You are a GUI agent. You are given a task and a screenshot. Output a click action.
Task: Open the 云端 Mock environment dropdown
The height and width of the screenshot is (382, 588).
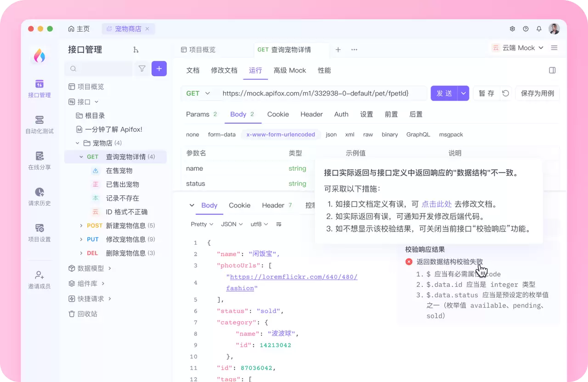[x=518, y=48]
